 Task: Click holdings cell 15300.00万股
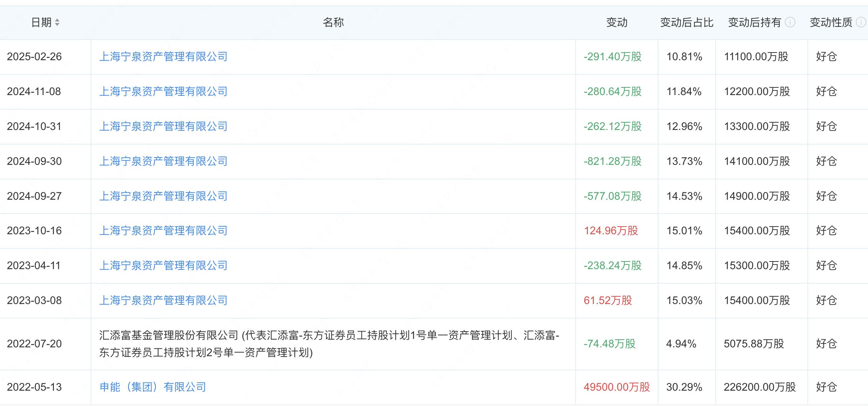757,266
